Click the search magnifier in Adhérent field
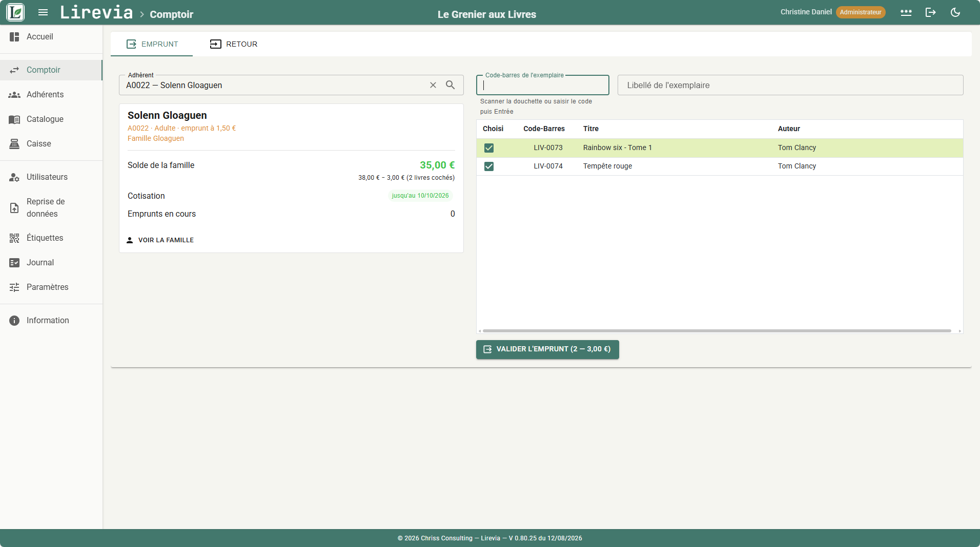 pos(451,85)
